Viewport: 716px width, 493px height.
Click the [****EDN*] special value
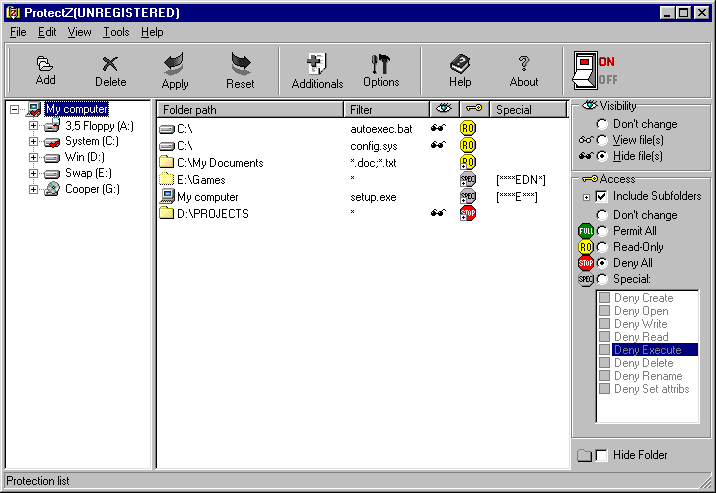click(521, 180)
